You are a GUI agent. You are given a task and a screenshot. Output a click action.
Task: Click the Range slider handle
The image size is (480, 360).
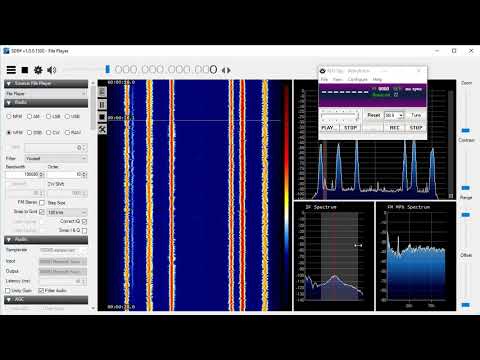[466, 215]
